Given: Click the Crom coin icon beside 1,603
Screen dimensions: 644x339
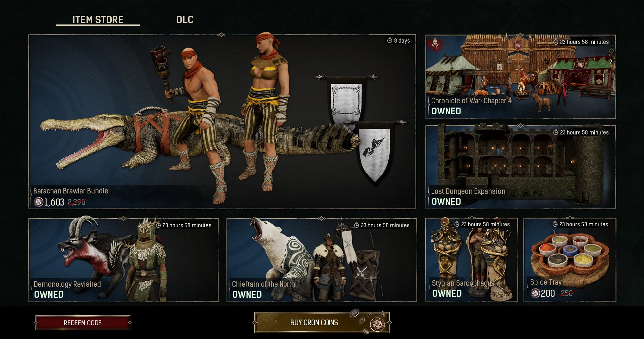Looking at the screenshot, I should point(39,202).
